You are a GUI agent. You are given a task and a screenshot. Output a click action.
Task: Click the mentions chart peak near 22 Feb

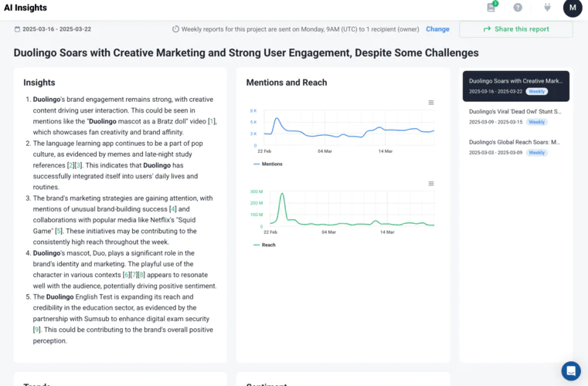click(277, 118)
